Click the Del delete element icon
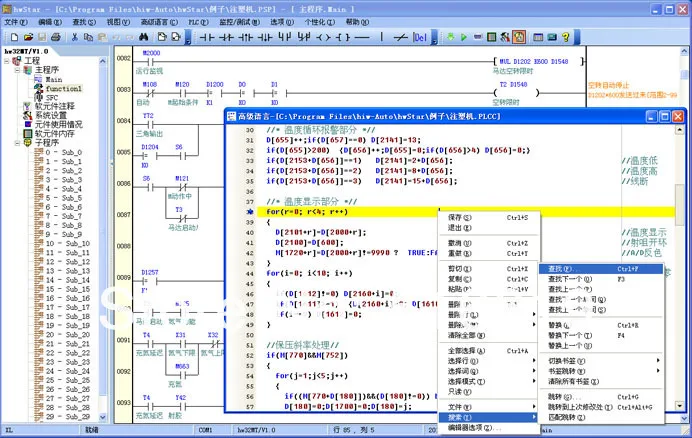The width and height of the screenshot is (692, 438). (420, 38)
